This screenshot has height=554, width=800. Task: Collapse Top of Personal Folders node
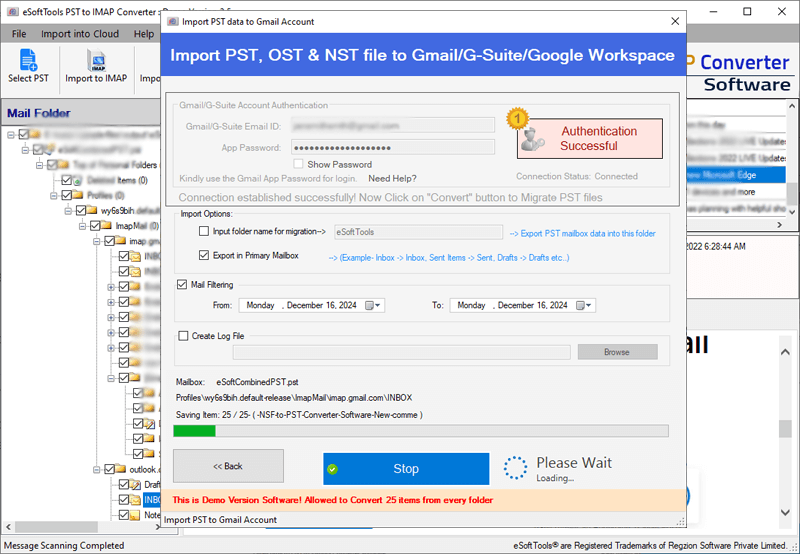(x=39, y=165)
